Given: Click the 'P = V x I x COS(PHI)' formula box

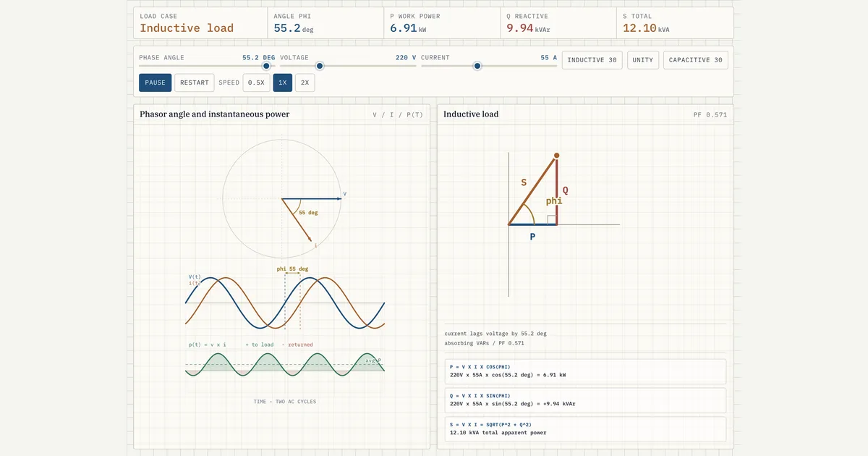Looking at the screenshot, I should pyautogui.click(x=584, y=371).
